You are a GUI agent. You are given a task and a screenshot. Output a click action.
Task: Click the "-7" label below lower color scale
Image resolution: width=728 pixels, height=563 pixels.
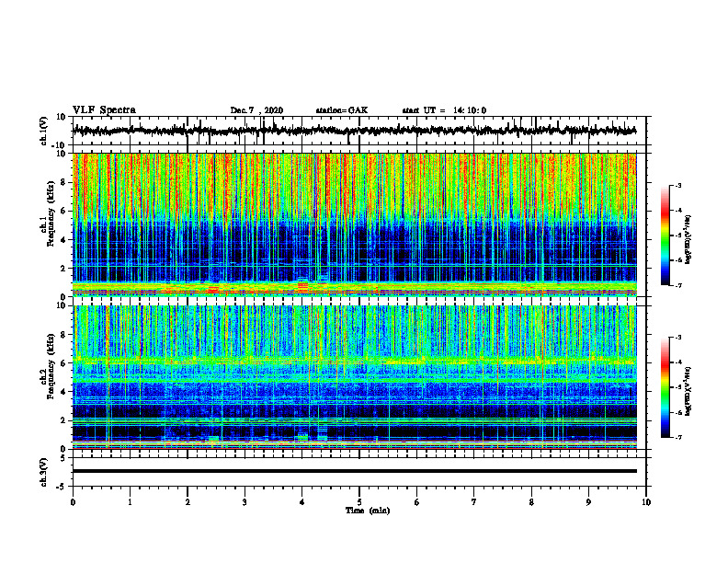pos(677,437)
